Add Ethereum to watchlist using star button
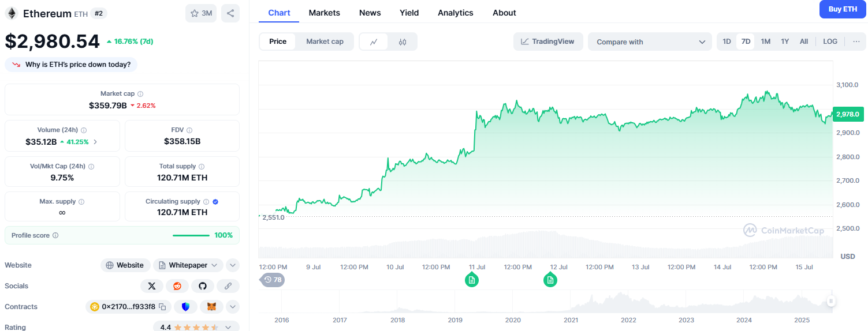 201,13
